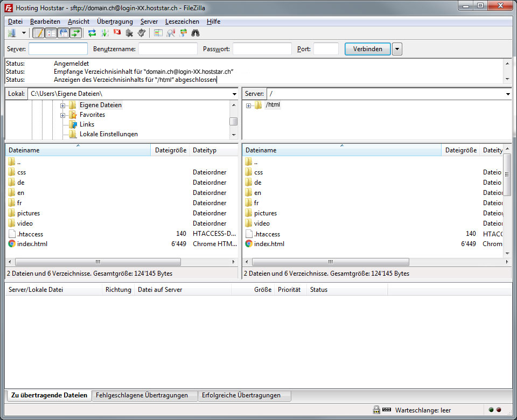This screenshot has height=420, width=517.
Task: Open the Datei menu
Action: [15, 22]
